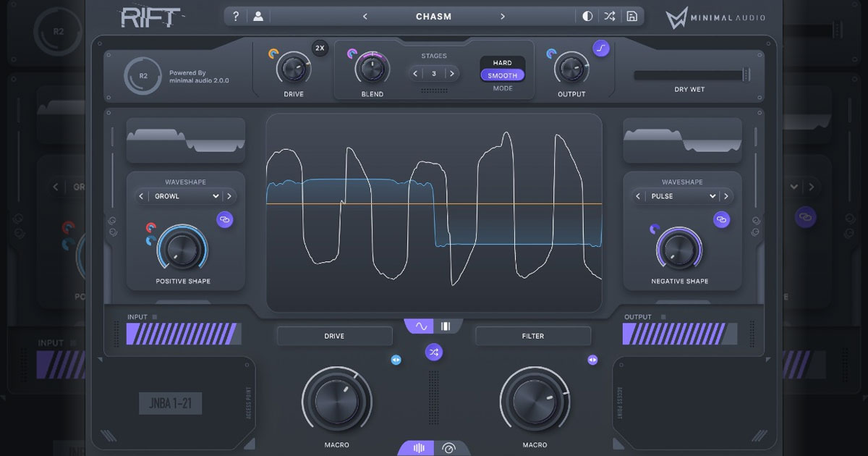Toggle the 2X oversampling button
Image resolution: width=868 pixels, height=456 pixels.
tap(320, 48)
